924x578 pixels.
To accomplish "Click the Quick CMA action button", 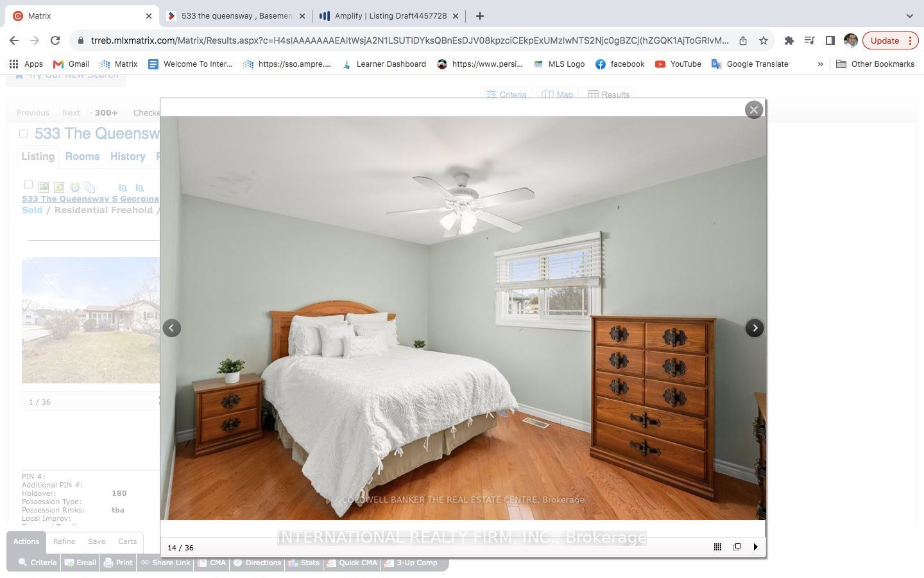I will pyautogui.click(x=352, y=563).
